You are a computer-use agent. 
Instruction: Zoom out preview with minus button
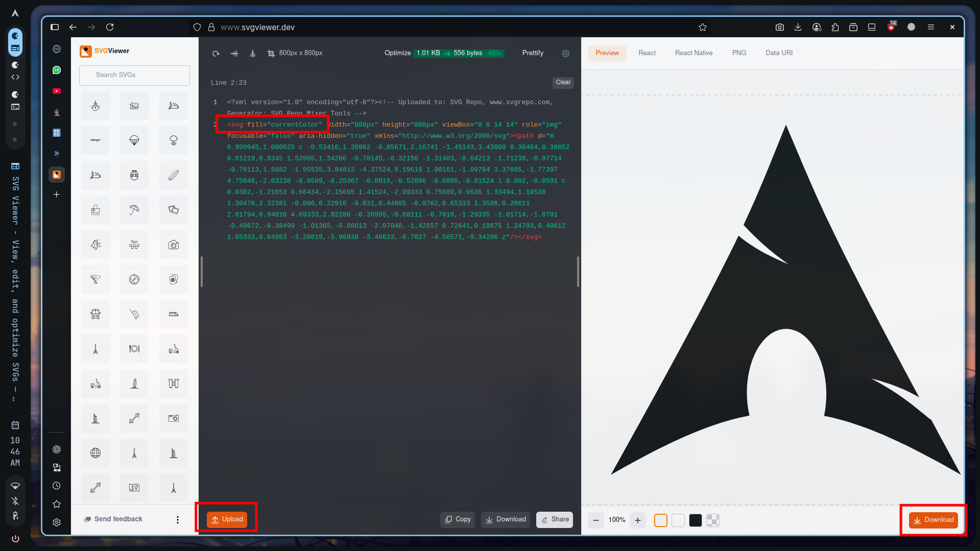tap(596, 520)
